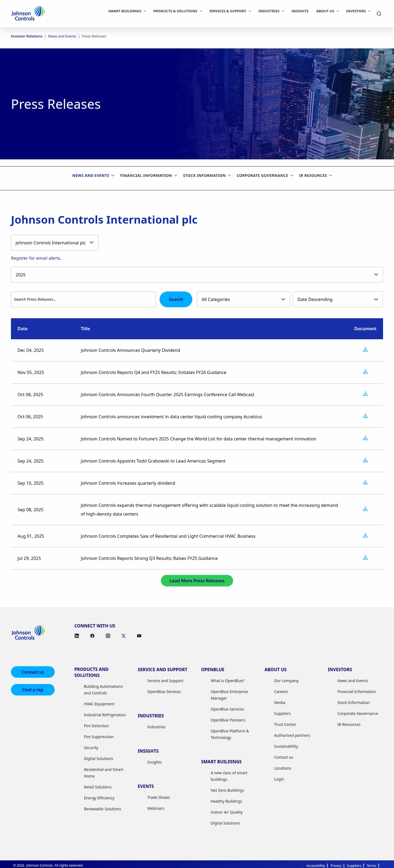Open footer Webinars link
This screenshot has width=394, height=868.
coord(156,808)
